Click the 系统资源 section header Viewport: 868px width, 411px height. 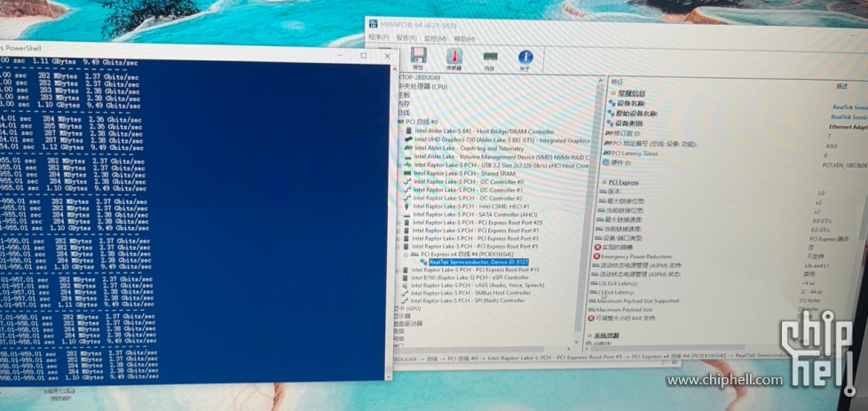coord(607,336)
